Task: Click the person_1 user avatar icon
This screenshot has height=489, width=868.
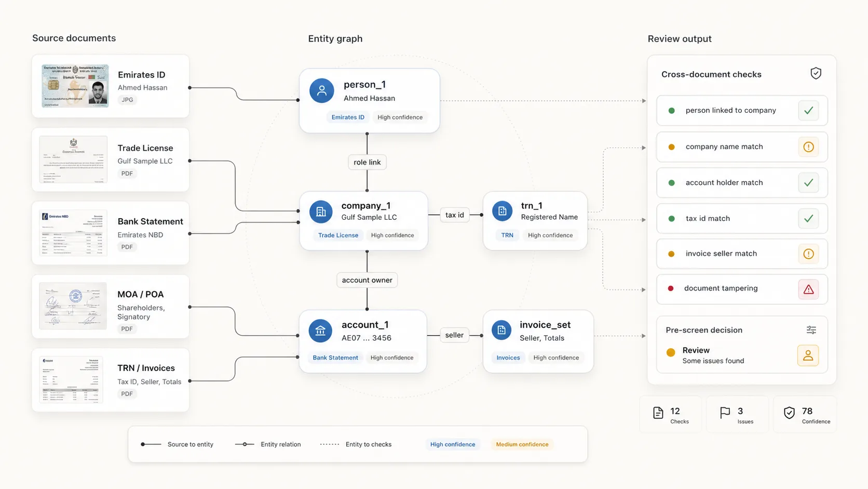Action: click(322, 90)
